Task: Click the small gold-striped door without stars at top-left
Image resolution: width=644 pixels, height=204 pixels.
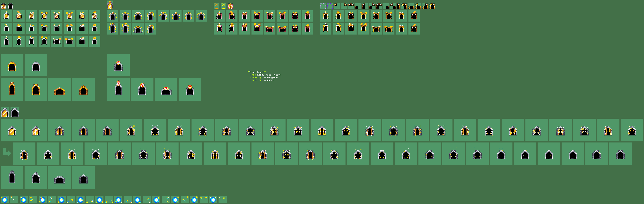Action: click(4, 6)
